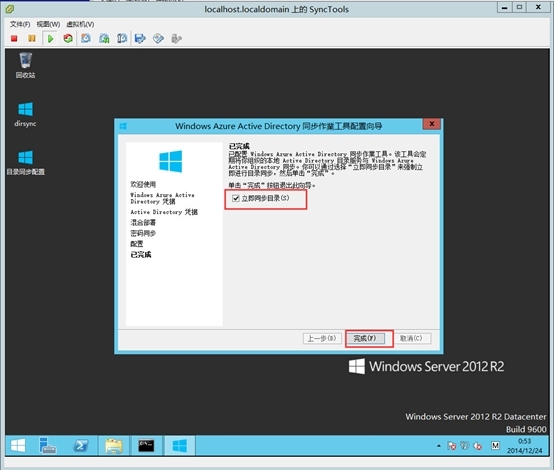Image resolution: width=554 pixels, height=470 pixels.
Task: Click the revert to snapshot toolbar icon
Action: point(104,38)
